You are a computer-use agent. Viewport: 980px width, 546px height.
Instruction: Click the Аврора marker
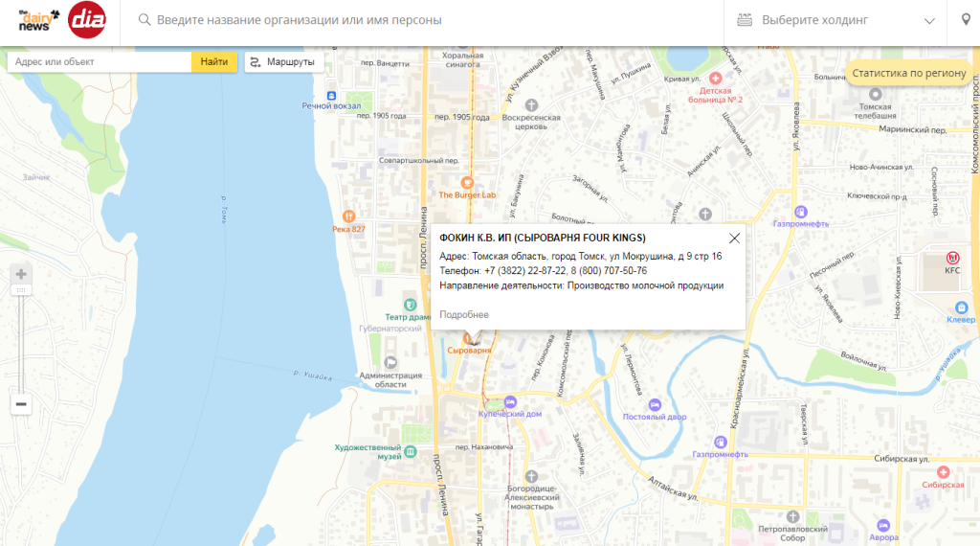pyautogui.click(x=883, y=525)
